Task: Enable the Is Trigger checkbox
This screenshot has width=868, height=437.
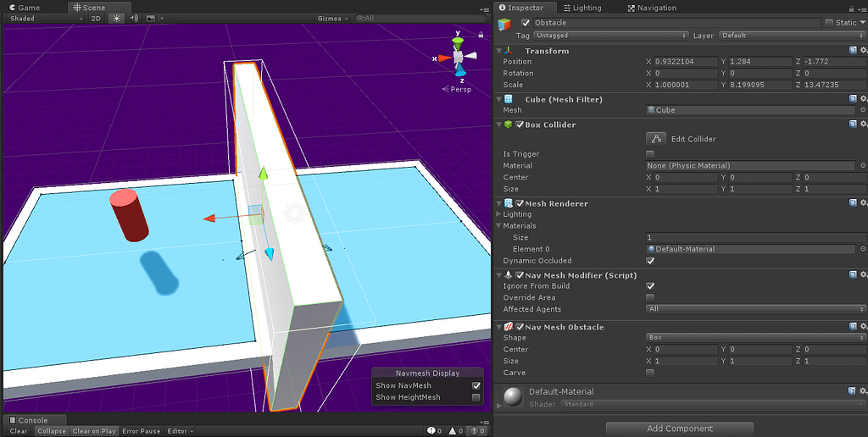Action: coord(650,154)
